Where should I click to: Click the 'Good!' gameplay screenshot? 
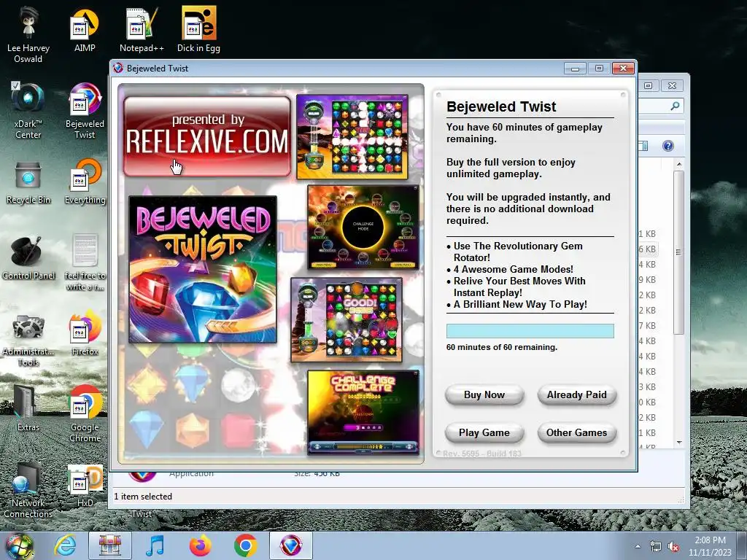[x=347, y=320]
